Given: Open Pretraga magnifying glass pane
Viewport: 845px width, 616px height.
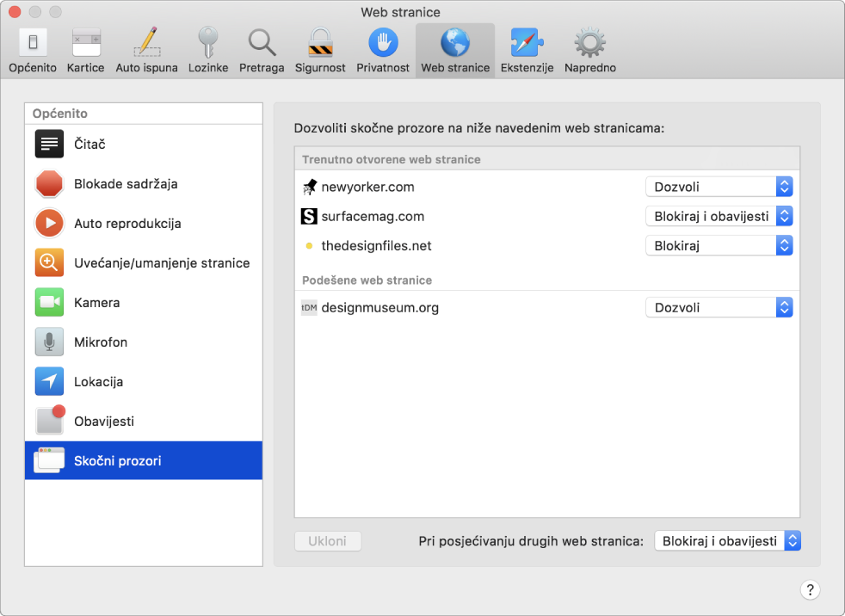Looking at the screenshot, I should point(262,52).
